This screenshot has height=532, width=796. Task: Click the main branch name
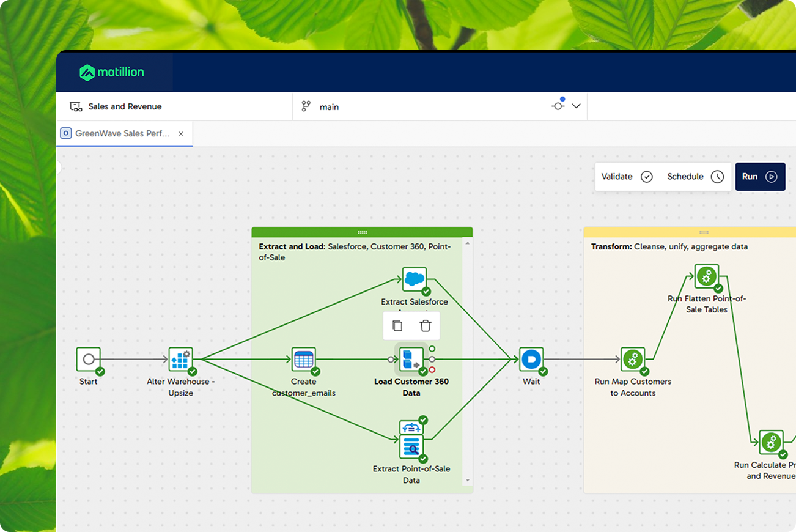click(329, 107)
